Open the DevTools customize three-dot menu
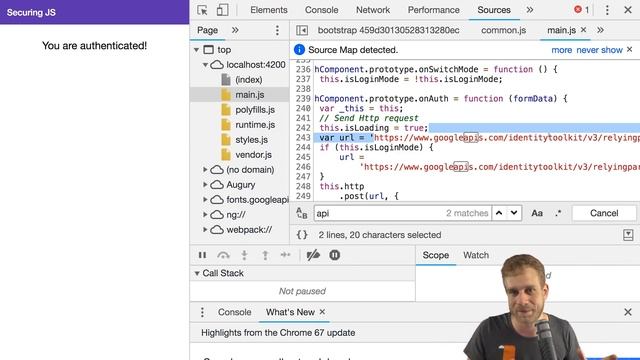 (x=607, y=10)
